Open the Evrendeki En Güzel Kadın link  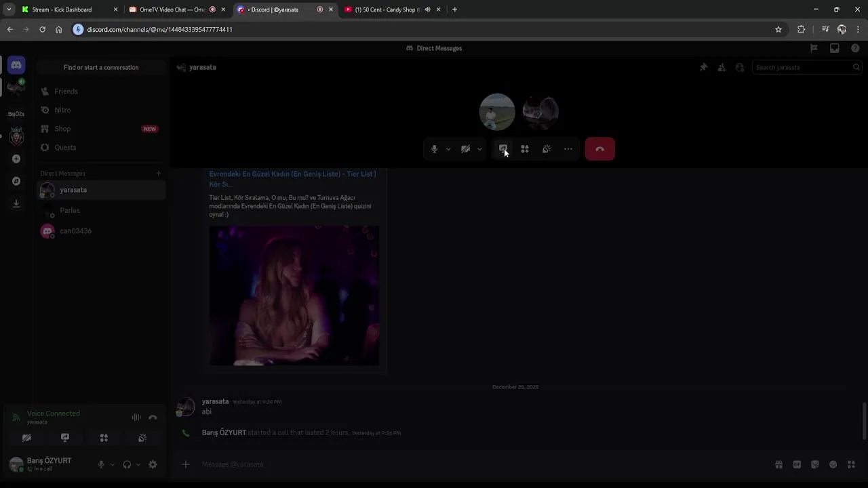[292, 179]
